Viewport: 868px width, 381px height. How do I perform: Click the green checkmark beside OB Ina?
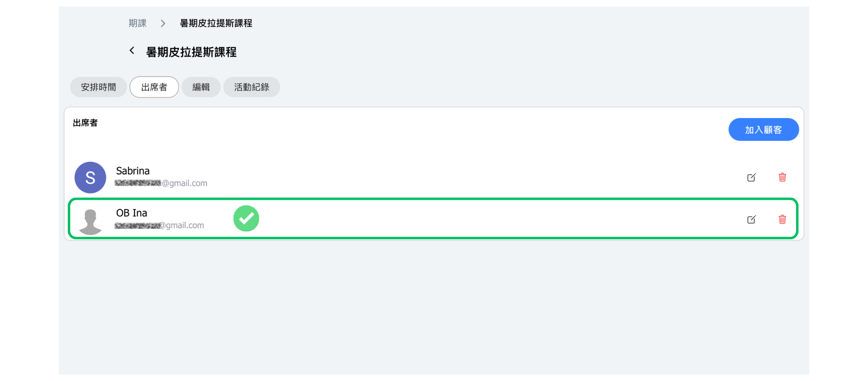click(246, 218)
